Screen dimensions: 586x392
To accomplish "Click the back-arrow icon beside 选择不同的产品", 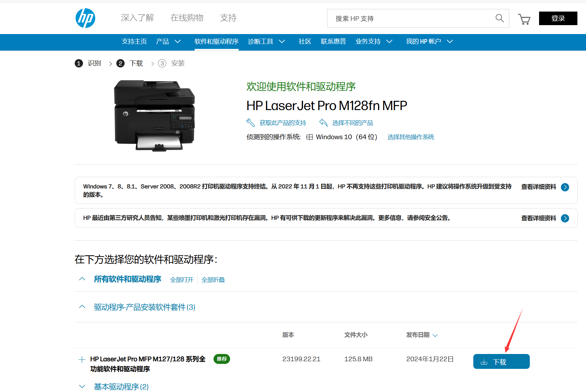I will [323, 123].
